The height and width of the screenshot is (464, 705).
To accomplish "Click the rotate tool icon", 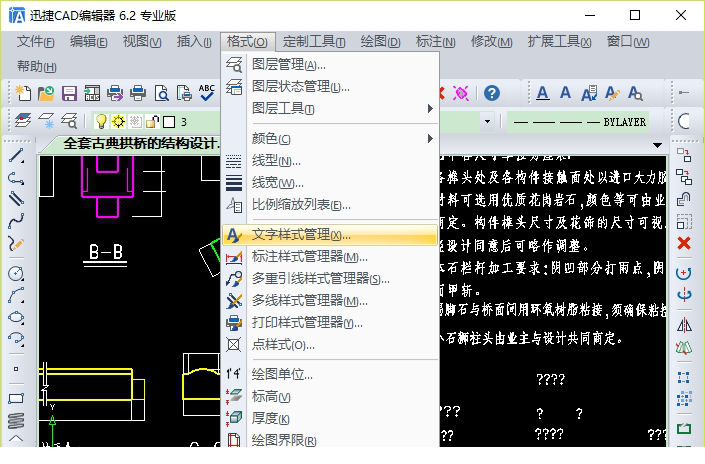I will (x=684, y=273).
